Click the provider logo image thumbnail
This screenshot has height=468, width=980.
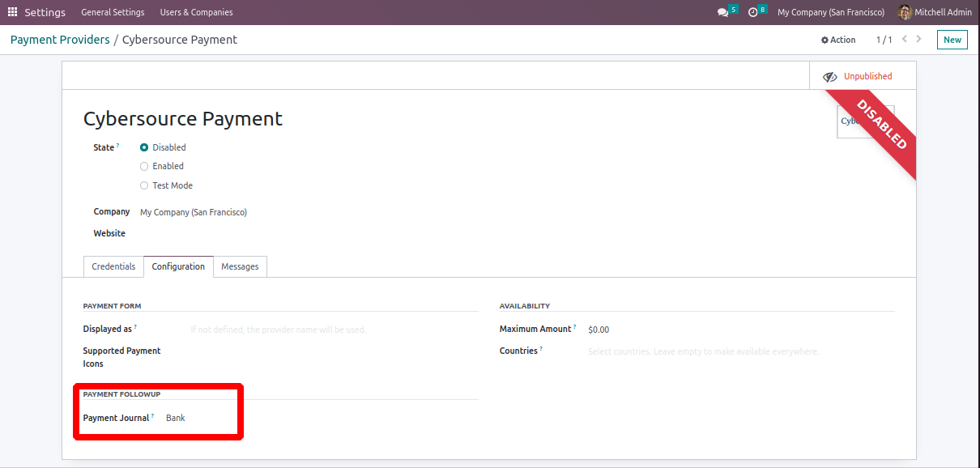865,121
